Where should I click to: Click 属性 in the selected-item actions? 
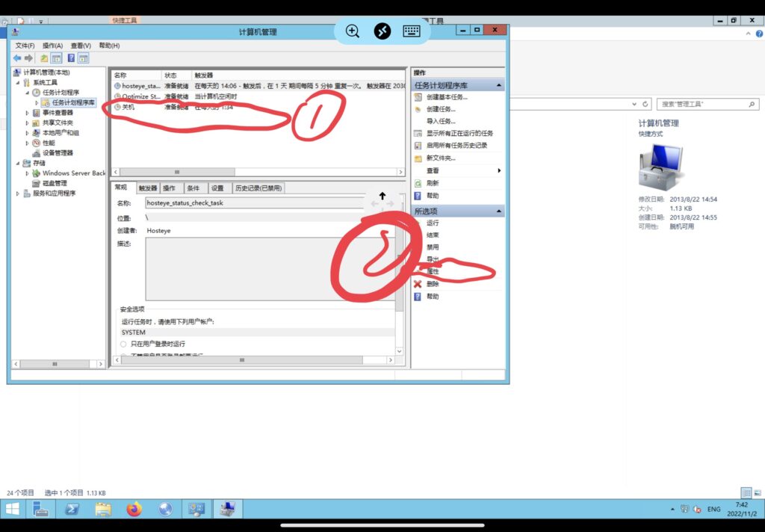433,271
